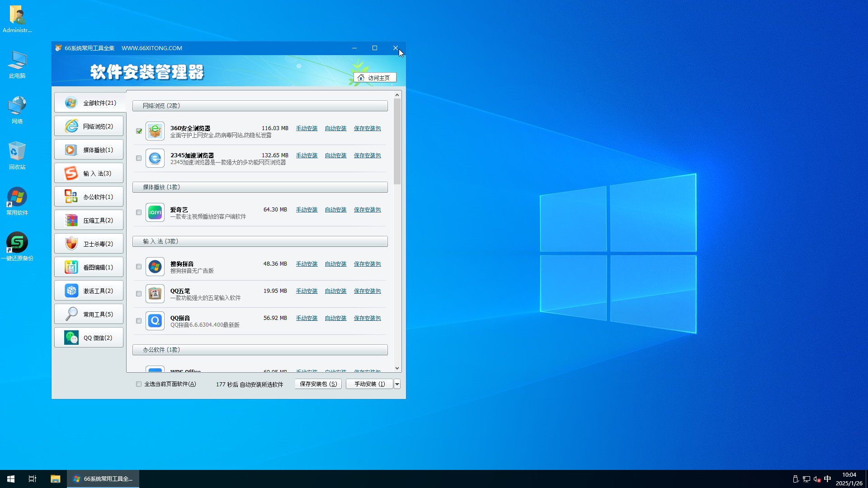Select the 常用软件 desktop shortcut
The image size is (868, 488).
tap(17, 202)
